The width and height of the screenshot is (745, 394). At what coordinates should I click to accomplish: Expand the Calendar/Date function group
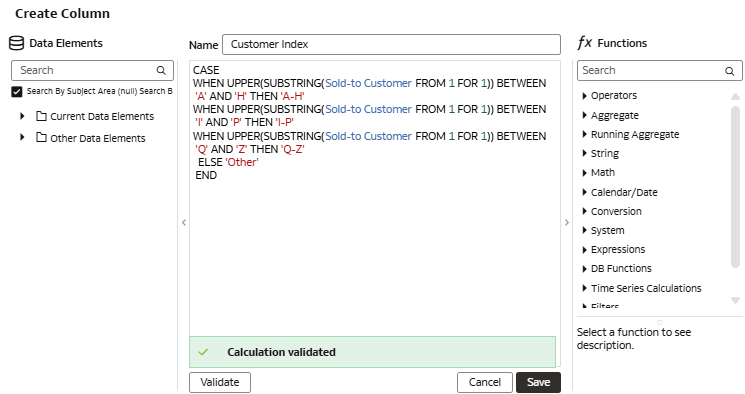click(x=584, y=192)
